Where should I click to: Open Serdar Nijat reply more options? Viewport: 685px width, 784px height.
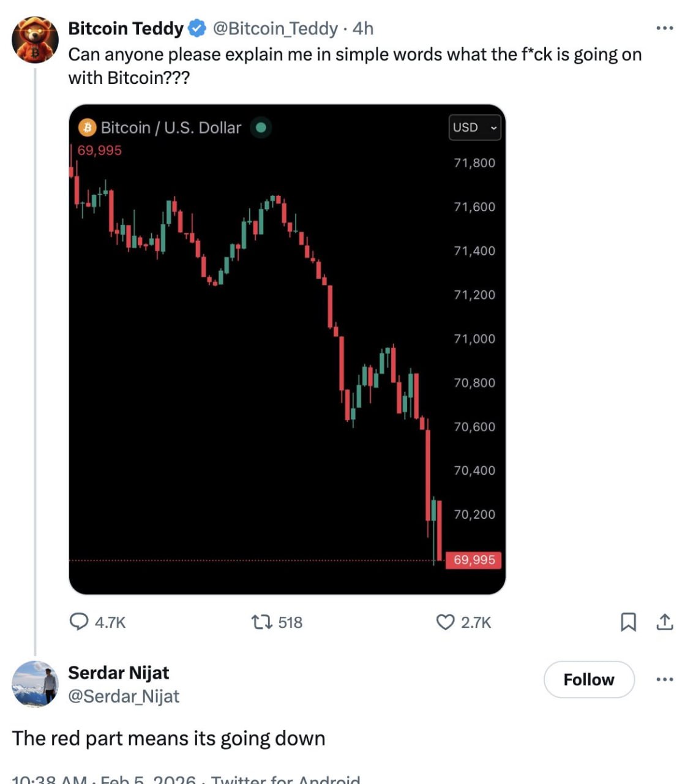664,679
